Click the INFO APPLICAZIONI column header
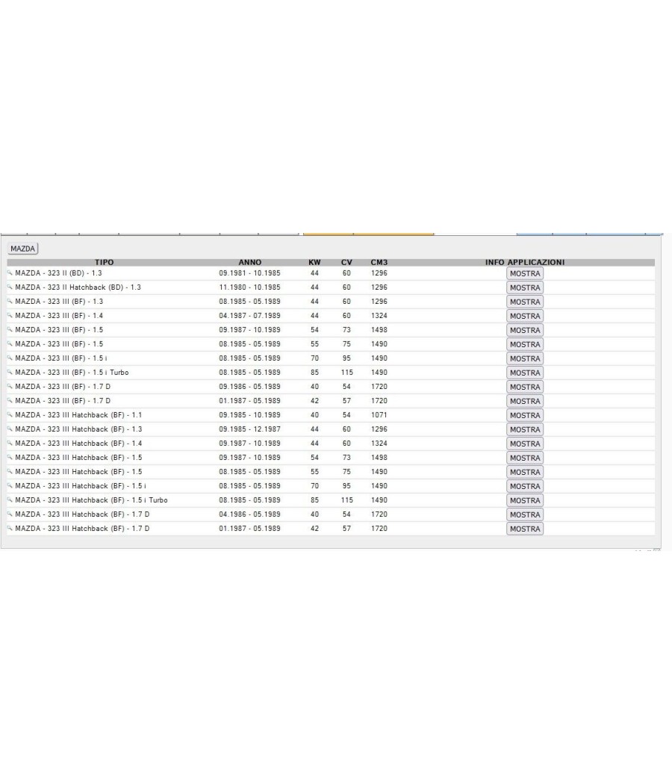672x784 pixels. point(525,262)
